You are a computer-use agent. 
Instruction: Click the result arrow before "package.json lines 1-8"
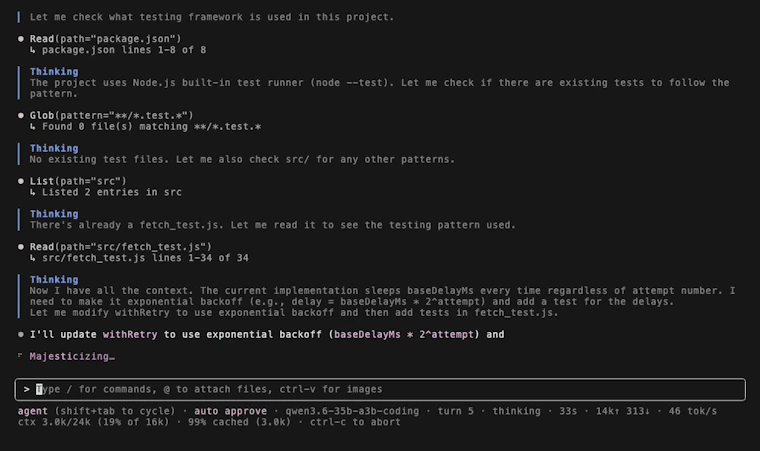click(32, 50)
